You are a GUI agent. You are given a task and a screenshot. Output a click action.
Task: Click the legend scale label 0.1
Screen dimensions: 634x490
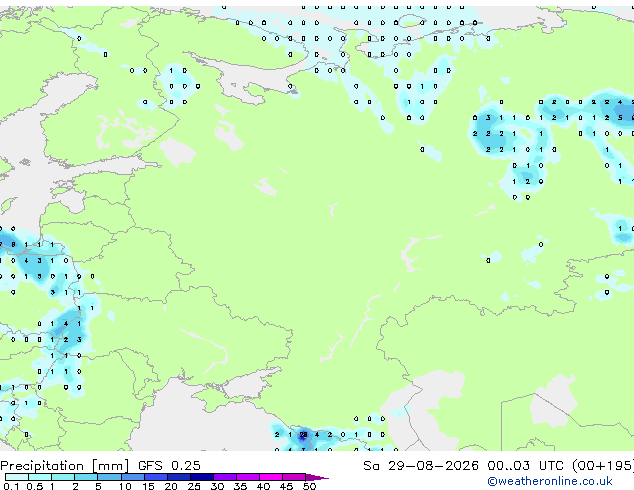click(x=11, y=486)
